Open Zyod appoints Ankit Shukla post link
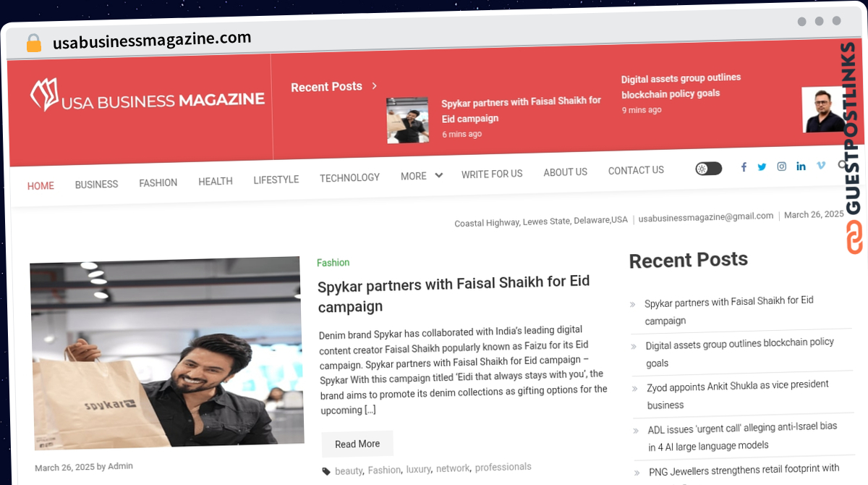 pos(738,395)
